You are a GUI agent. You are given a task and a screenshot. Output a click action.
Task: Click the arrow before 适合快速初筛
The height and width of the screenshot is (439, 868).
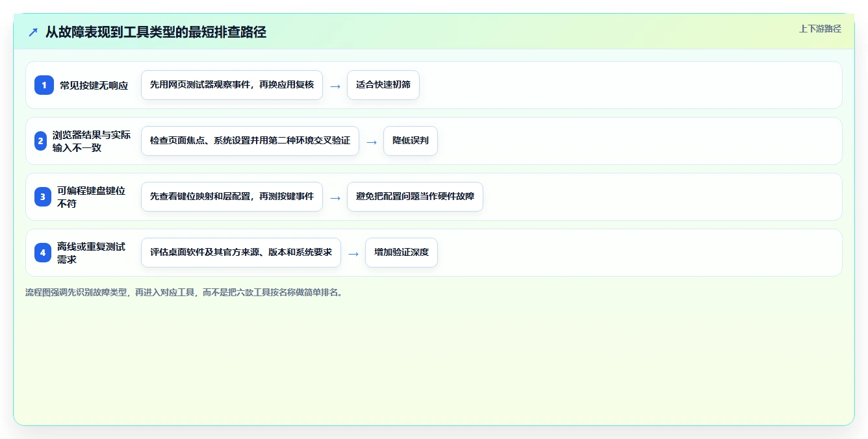pos(335,86)
